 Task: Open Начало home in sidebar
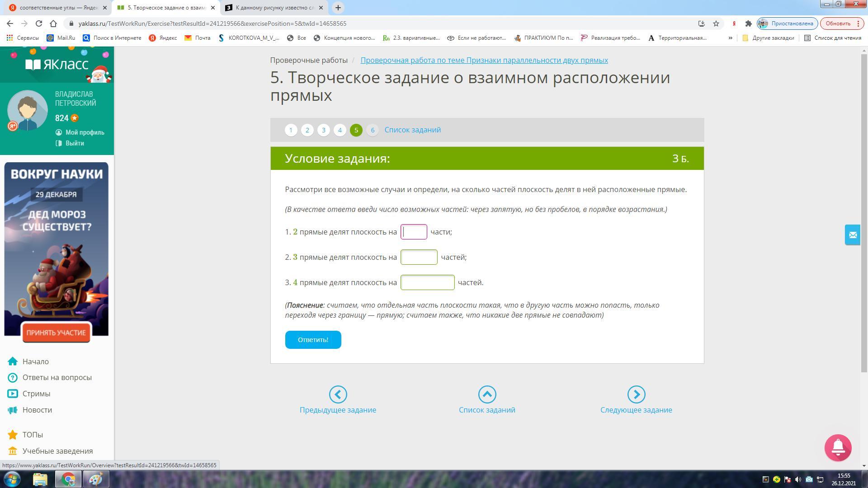coord(35,361)
